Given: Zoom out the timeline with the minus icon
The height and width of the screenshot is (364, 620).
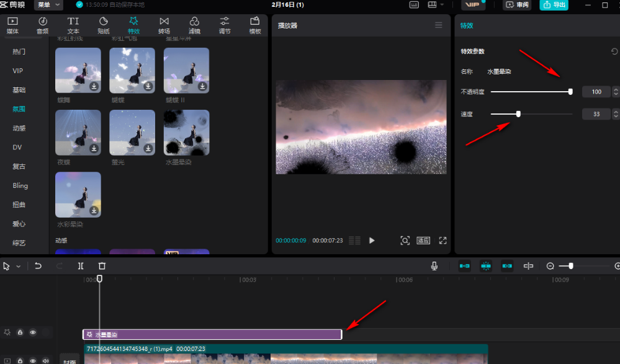Looking at the screenshot, I should point(550,266).
